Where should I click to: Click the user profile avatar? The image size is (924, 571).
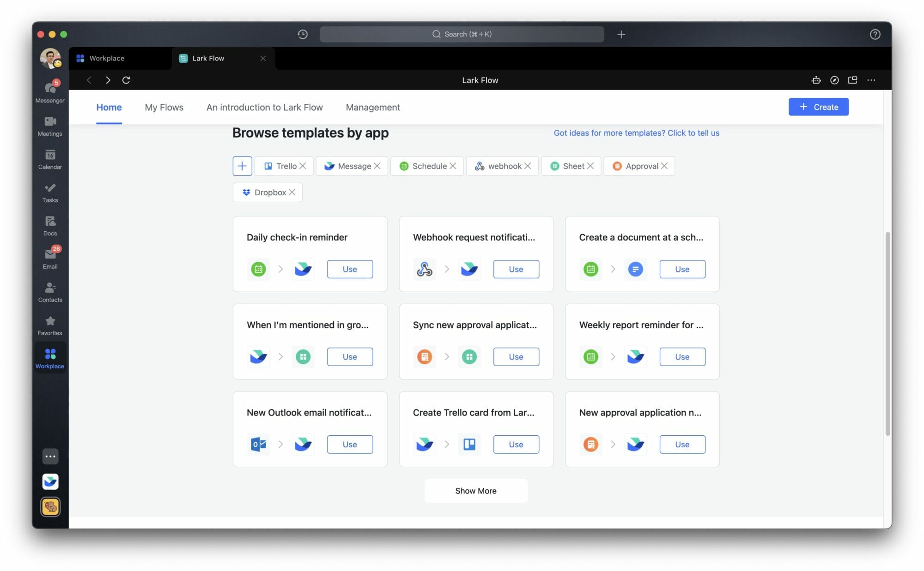50,58
